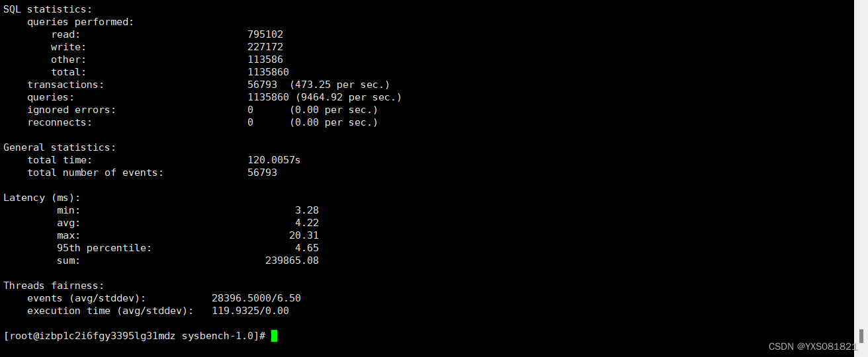Viewport: 868px width, 357px height.
Task: Click the total time value 120.0057s
Action: 275,160
